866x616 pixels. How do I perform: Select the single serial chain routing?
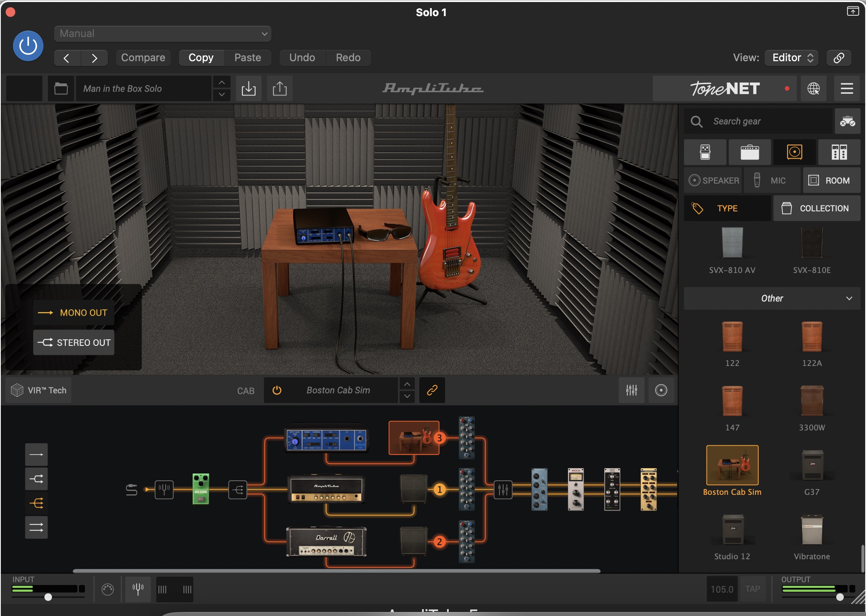tap(36, 455)
